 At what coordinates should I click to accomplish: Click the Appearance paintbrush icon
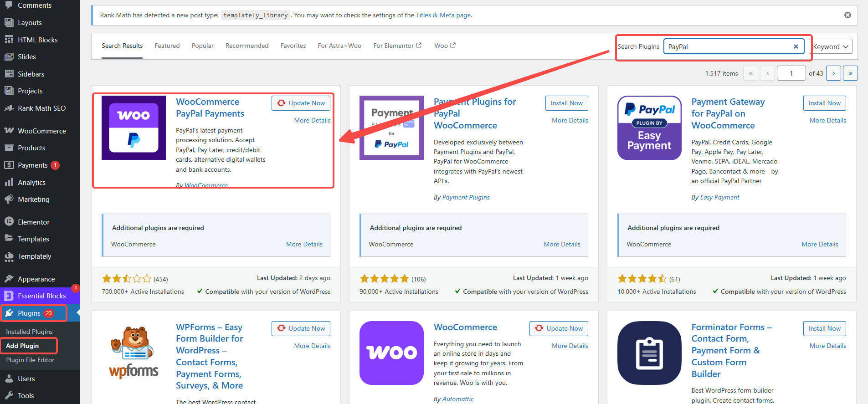click(9, 279)
